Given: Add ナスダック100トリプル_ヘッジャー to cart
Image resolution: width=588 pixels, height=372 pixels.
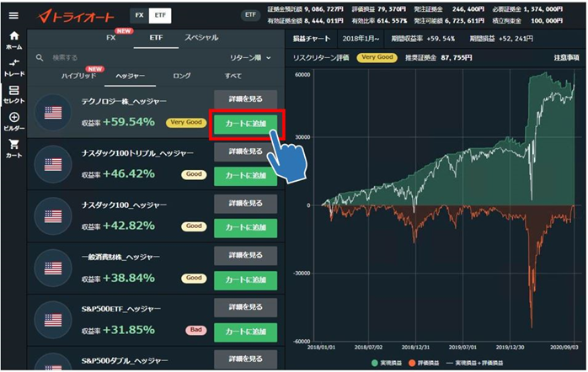Looking at the screenshot, I should pyautogui.click(x=246, y=176).
